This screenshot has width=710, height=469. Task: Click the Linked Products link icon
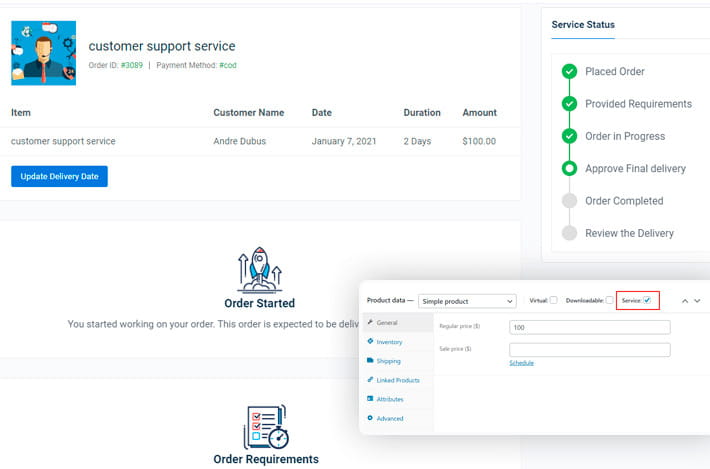(x=370, y=379)
